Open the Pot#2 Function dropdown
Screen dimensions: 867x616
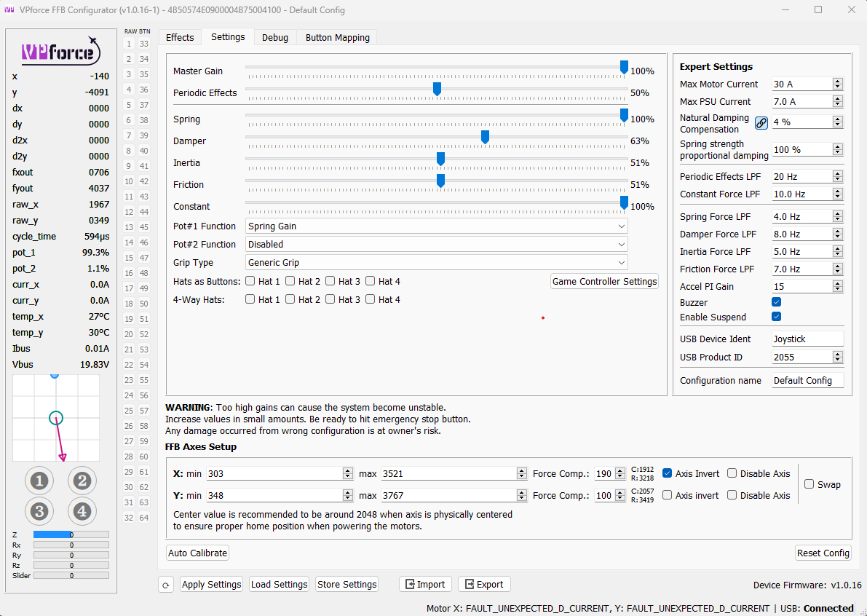point(437,245)
